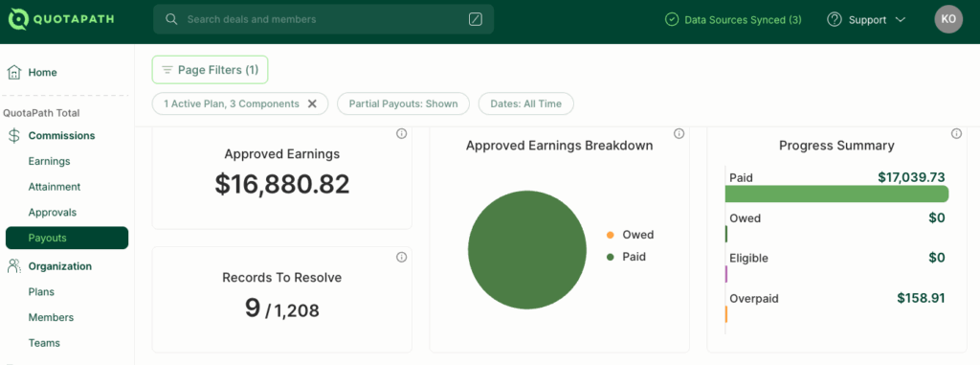Click the Overpaid label in Progress Summary
This screenshot has height=365, width=980.
pos(754,299)
